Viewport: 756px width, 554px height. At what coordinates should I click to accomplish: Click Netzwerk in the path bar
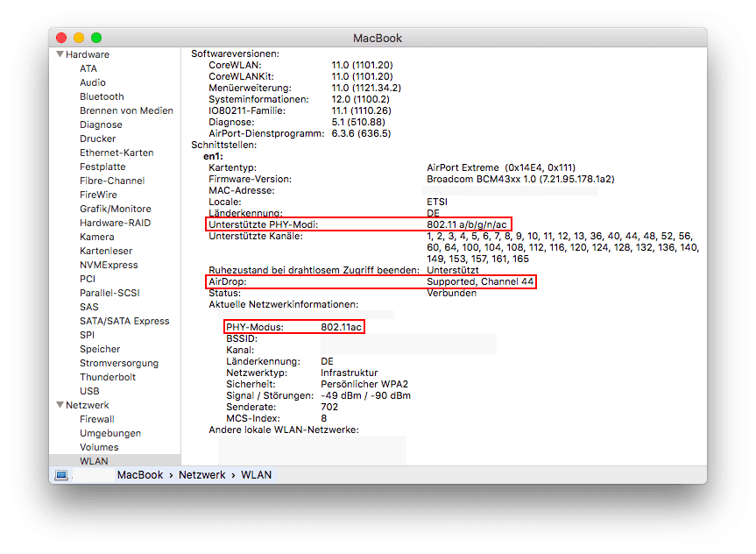click(202, 475)
